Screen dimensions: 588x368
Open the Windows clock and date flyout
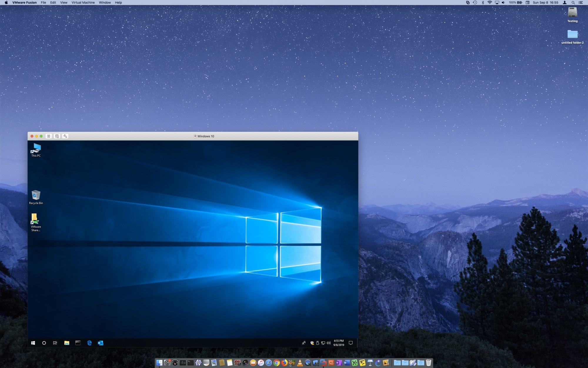point(339,343)
